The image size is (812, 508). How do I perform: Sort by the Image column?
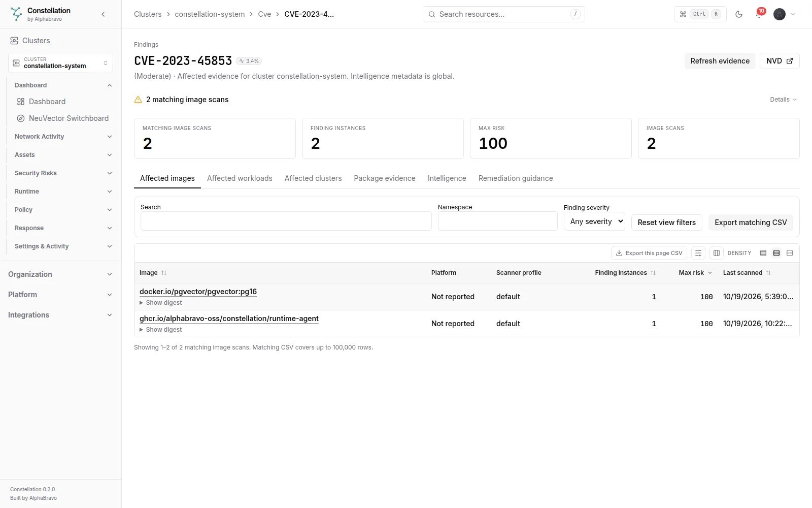[x=153, y=273]
